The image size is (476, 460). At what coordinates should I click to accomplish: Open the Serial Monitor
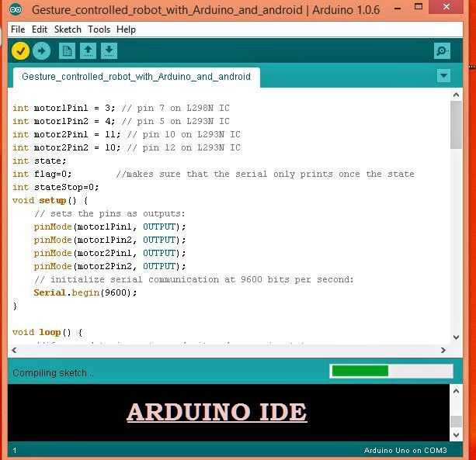(x=442, y=50)
